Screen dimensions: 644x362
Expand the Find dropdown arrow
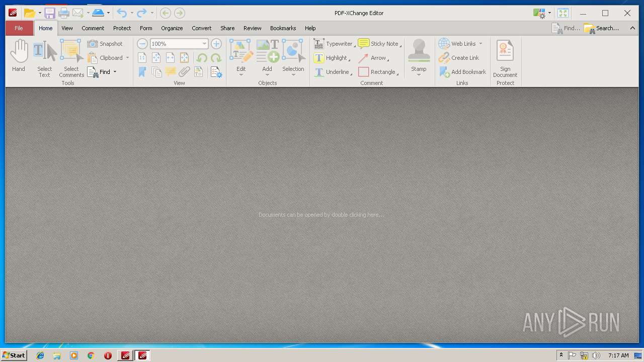pos(115,72)
